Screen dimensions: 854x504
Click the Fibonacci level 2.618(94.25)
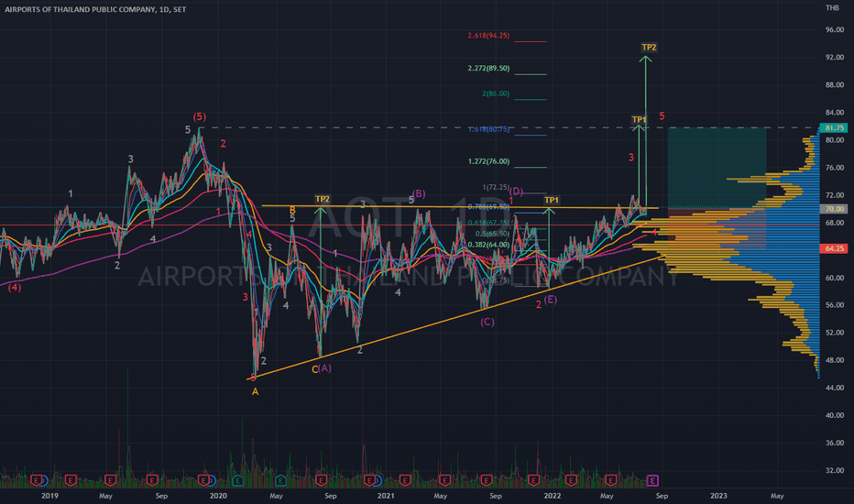488,36
